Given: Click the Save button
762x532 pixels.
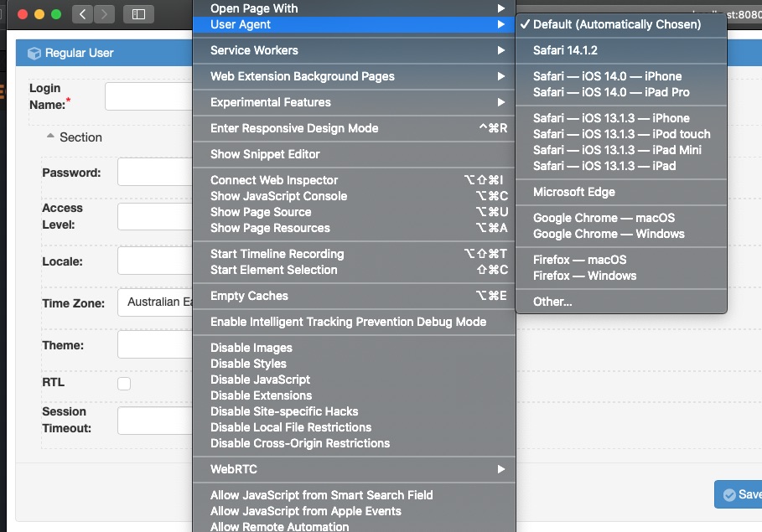Looking at the screenshot, I should (x=739, y=494).
